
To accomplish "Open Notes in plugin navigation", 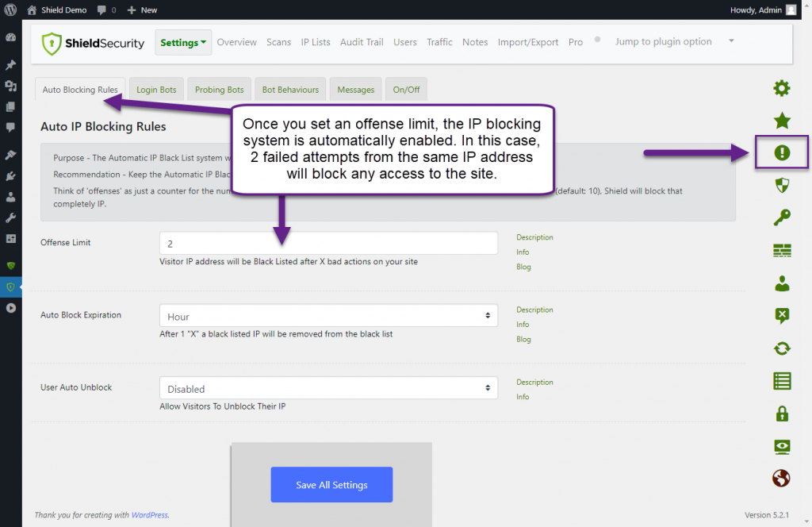I will [x=475, y=42].
